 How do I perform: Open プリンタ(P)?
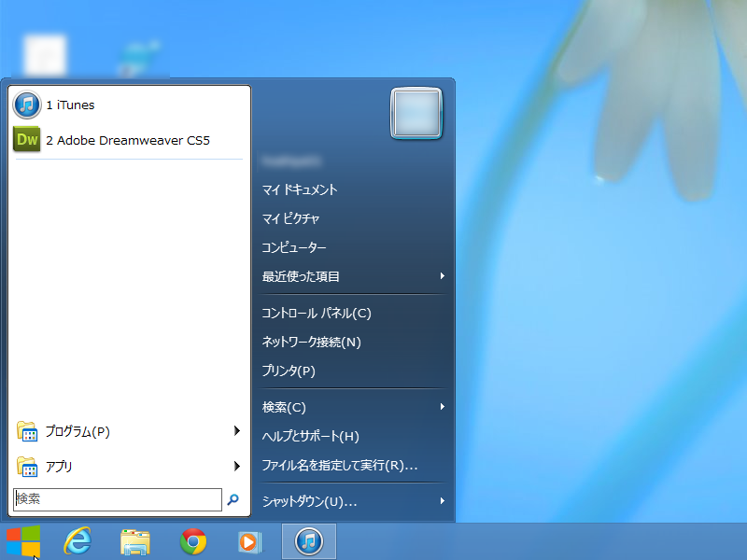[x=289, y=371]
